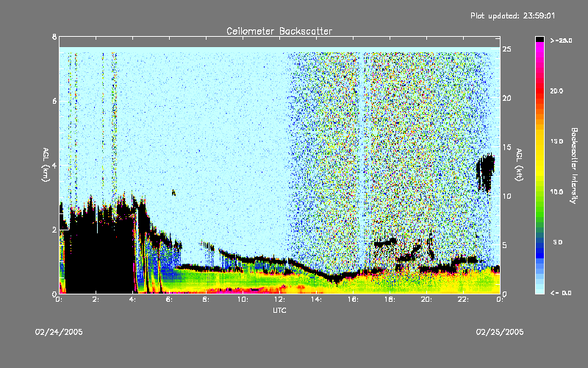The image size is (588, 368).
Task: Click the pink near-surface layer around 10 UTC
Action: click(240, 290)
